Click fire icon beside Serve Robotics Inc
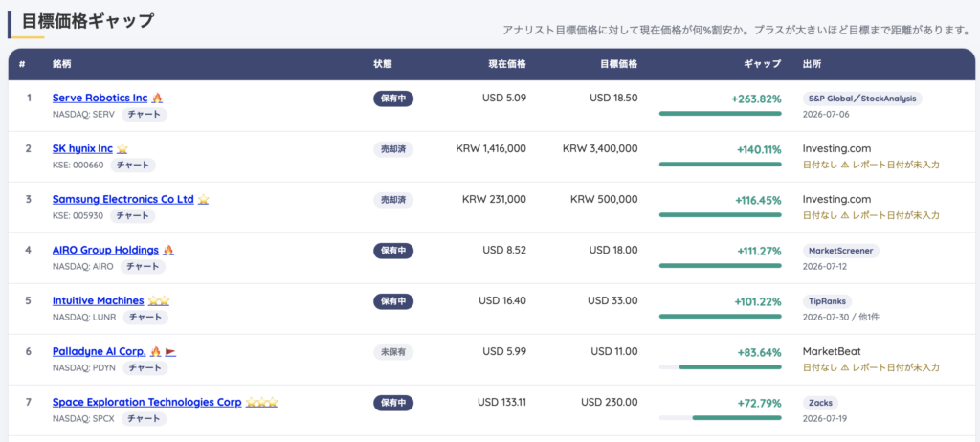Viewport: 980px width, 442px height. pyautogui.click(x=157, y=99)
